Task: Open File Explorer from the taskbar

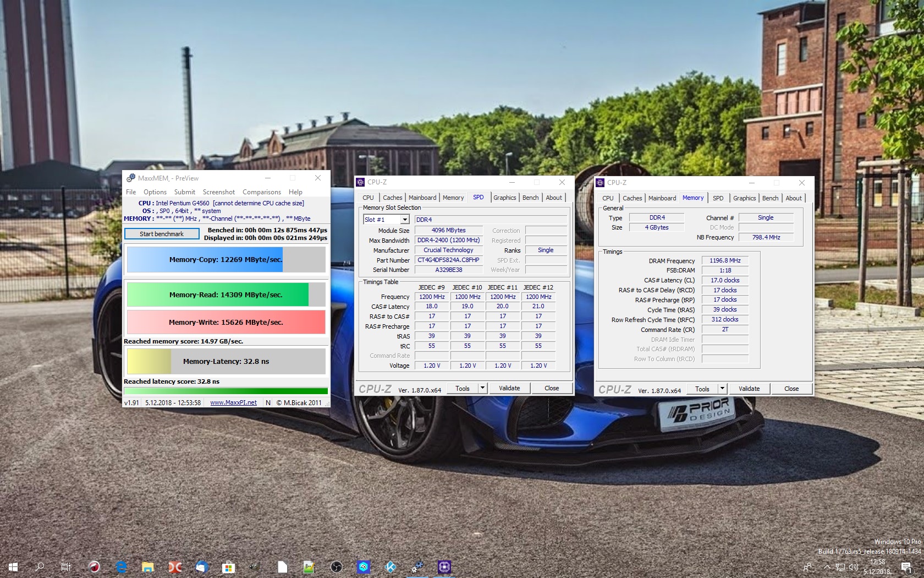Action: click(x=148, y=566)
